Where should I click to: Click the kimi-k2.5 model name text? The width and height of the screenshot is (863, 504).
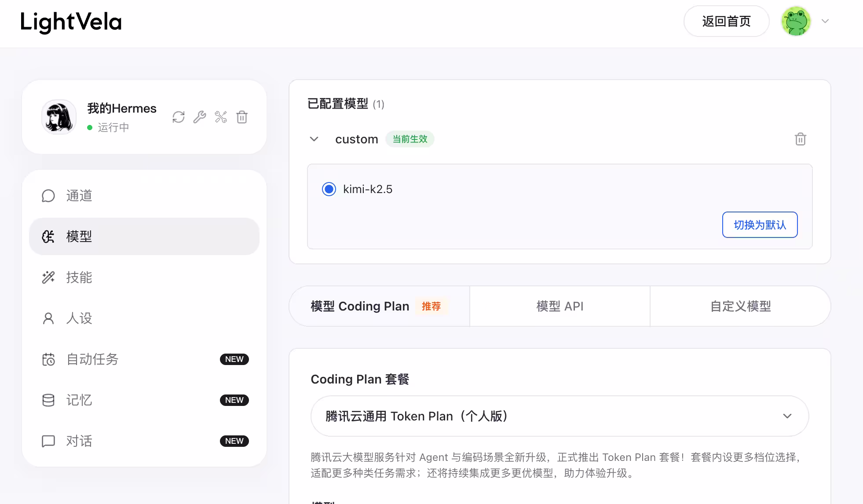(368, 189)
